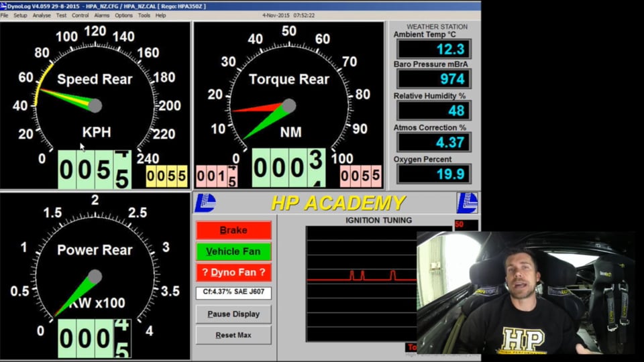The width and height of the screenshot is (644, 362).
Task: Open the Test menu
Action: 61,15
